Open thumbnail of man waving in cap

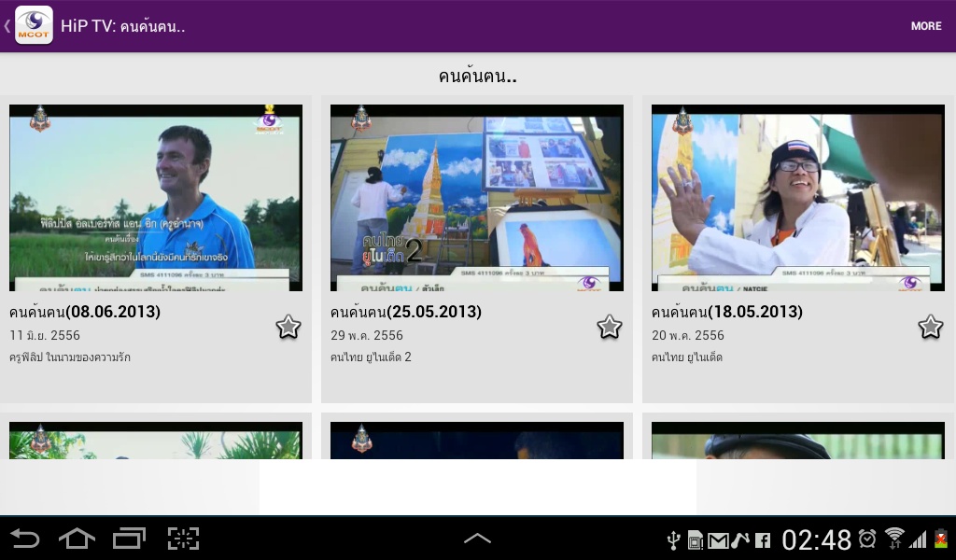pyautogui.click(x=798, y=198)
